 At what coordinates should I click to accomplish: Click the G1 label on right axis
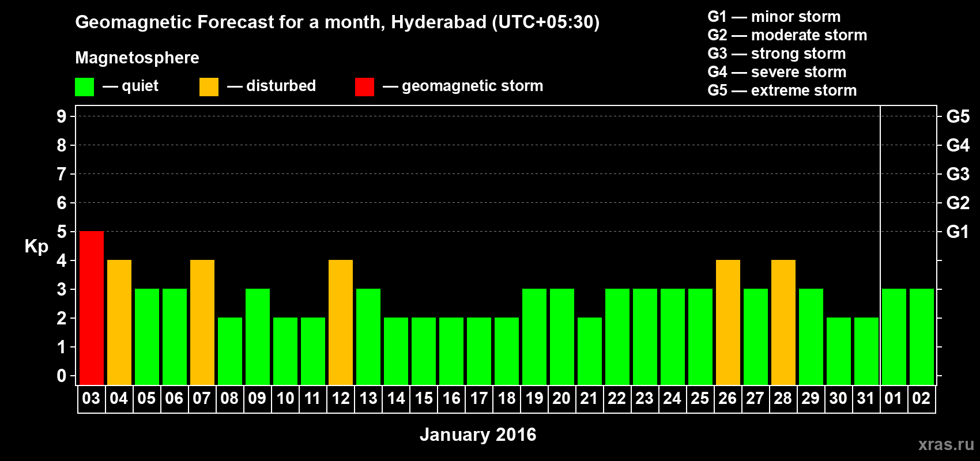point(958,232)
